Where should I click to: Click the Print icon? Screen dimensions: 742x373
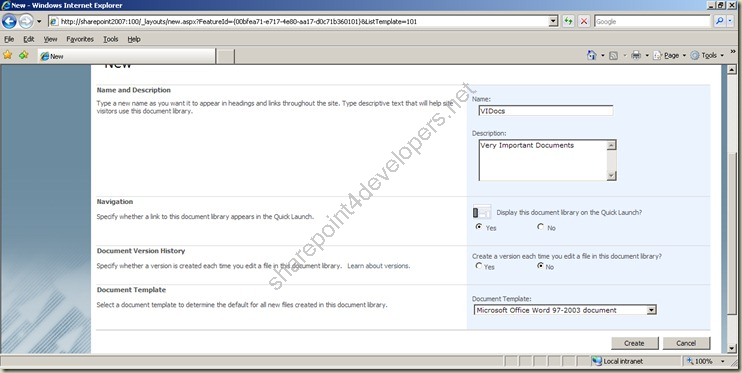(x=636, y=55)
